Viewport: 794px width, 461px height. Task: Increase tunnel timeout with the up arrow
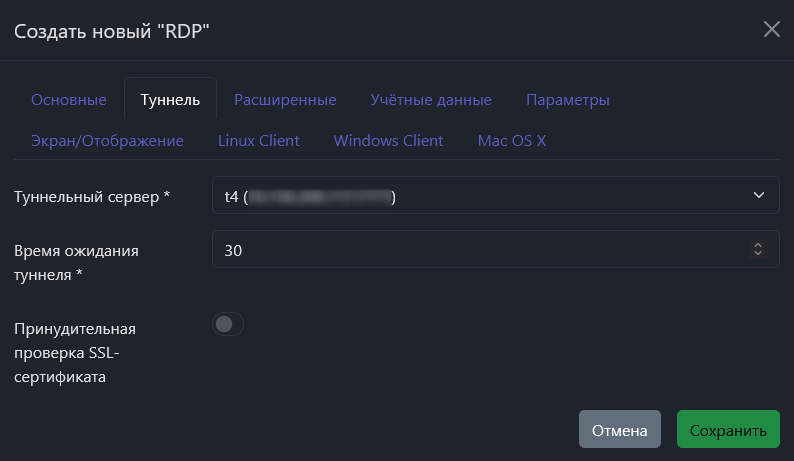click(x=758, y=245)
